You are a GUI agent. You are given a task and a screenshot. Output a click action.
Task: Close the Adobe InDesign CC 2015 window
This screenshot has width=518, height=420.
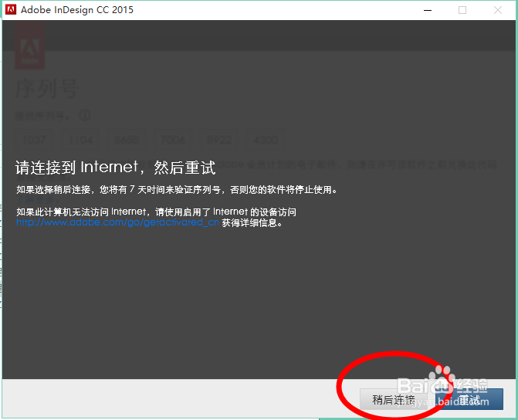[x=498, y=10]
